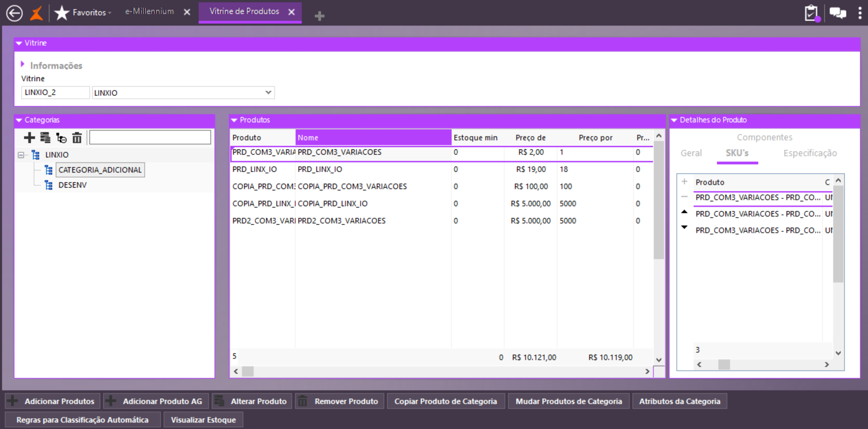Switch to the e-Millennium tab
Image resolution: width=868 pixels, height=429 pixels.
tap(149, 11)
